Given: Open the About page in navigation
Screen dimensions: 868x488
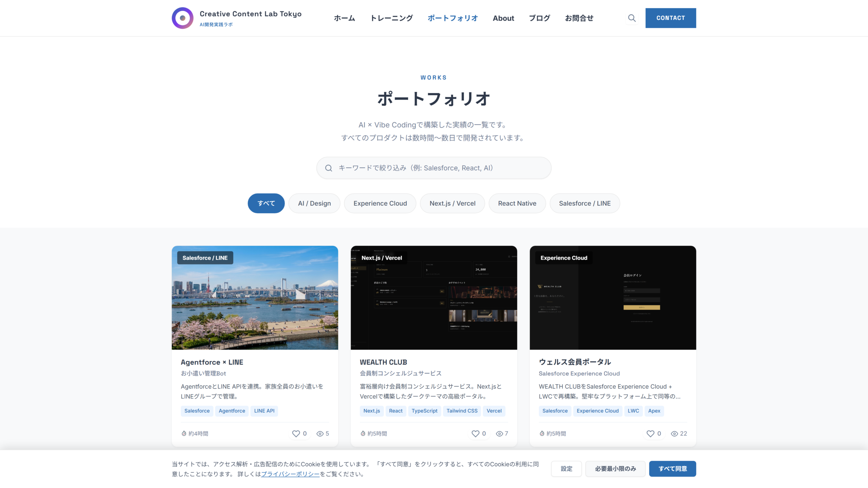Looking at the screenshot, I should tap(503, 18).
